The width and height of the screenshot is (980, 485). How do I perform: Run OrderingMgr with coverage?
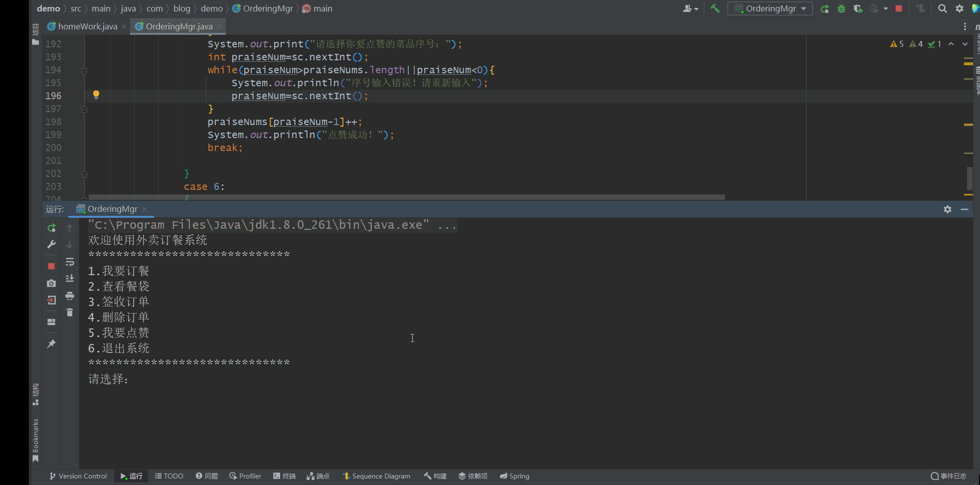(x=858, y=8)
